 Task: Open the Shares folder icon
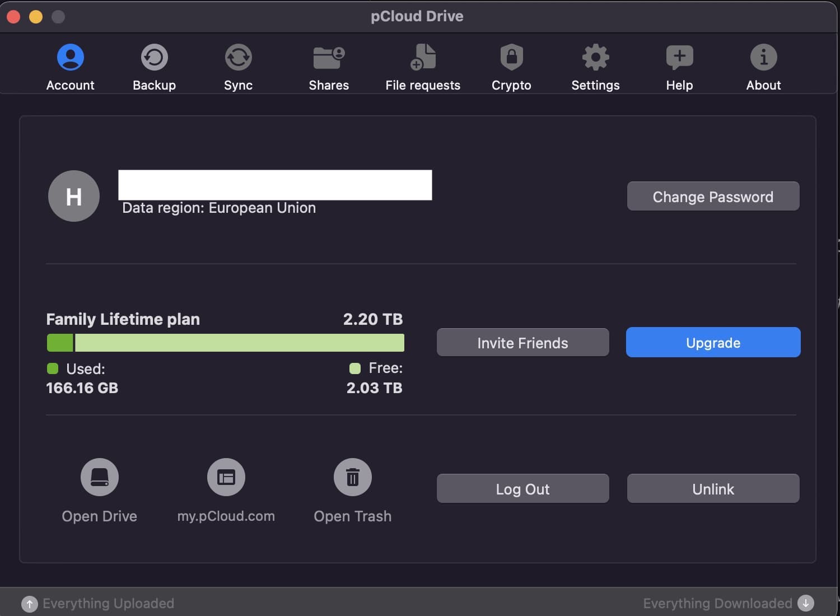[329, 57]
